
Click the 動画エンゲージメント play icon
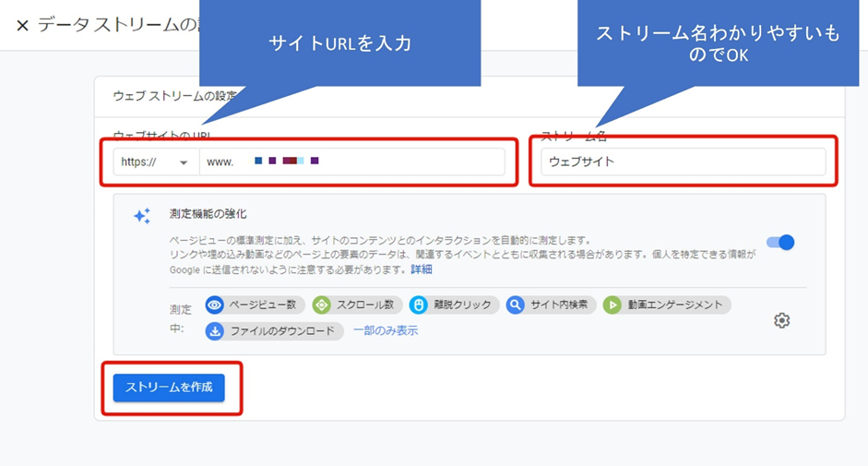click(x=612, y=305)
